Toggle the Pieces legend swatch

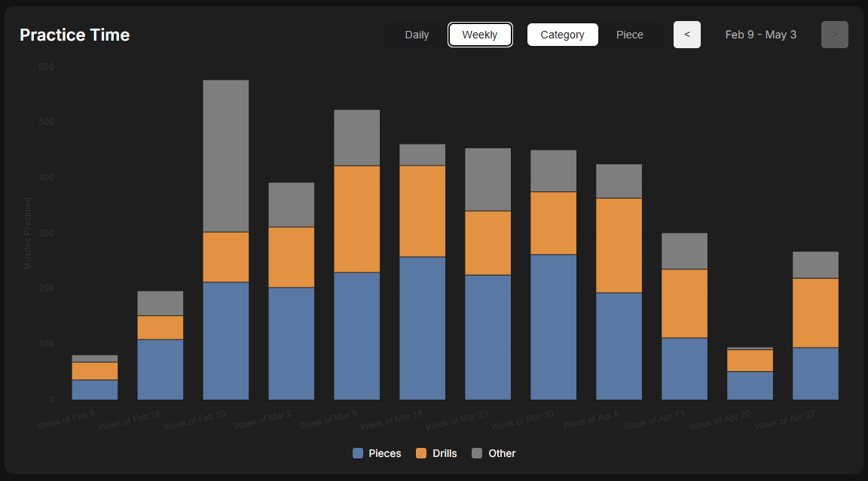pos(358,453)
